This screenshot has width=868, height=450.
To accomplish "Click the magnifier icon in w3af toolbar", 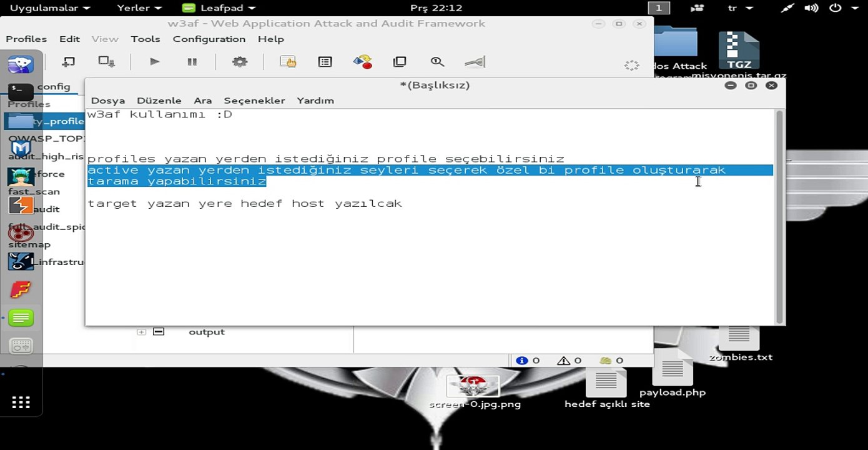I will 437,62.
